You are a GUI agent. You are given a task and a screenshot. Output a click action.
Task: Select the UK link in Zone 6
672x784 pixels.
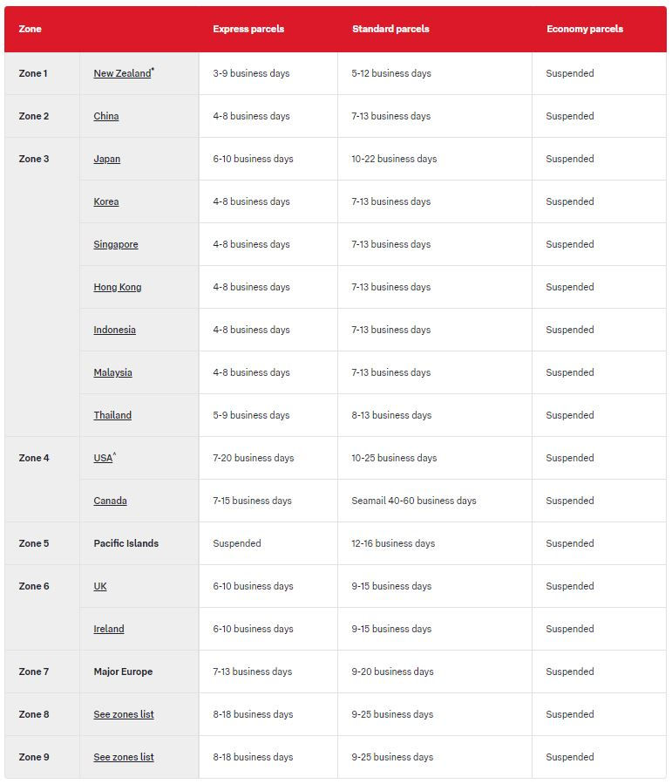100,587
